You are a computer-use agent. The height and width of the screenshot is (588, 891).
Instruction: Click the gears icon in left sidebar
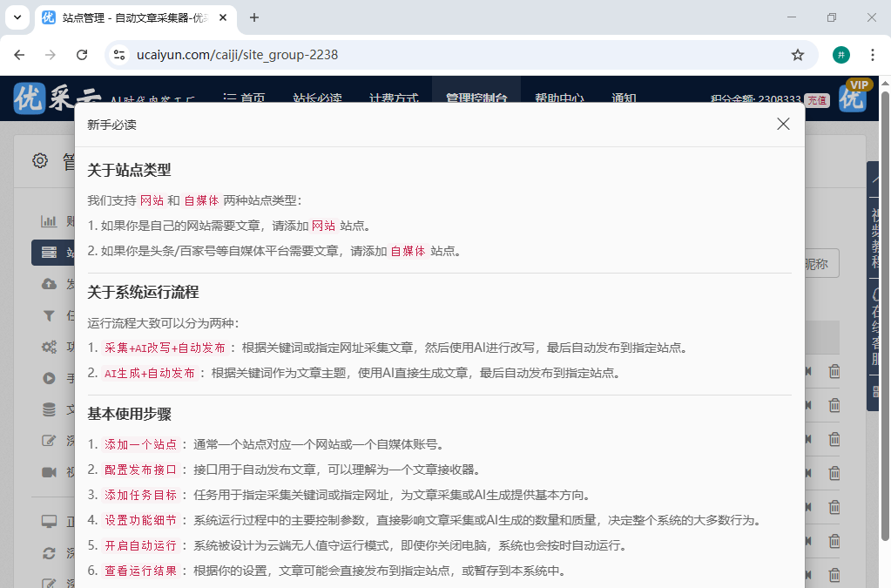[50, 347]
